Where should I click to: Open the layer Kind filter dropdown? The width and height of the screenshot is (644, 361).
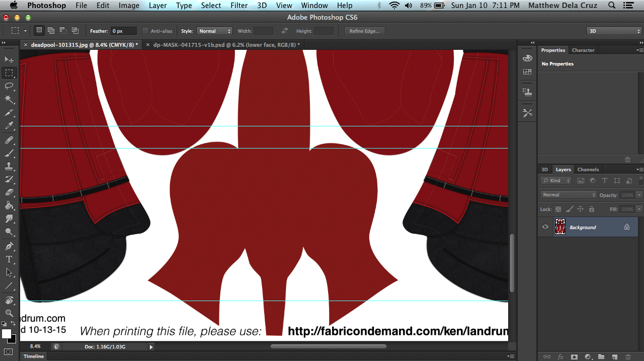pyautogui.click(x=556, y=181)
